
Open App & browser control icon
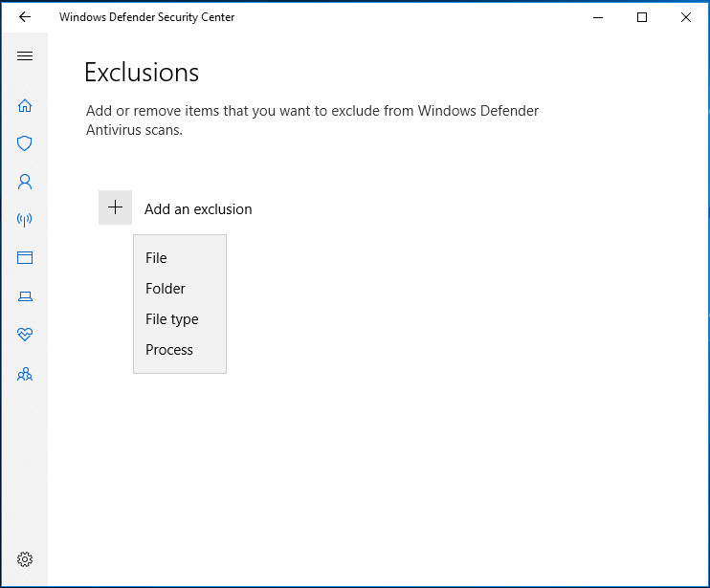click(x=25, y=258)
